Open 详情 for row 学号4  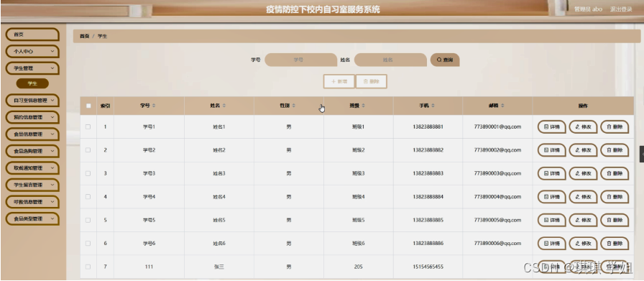coord(551,197)
